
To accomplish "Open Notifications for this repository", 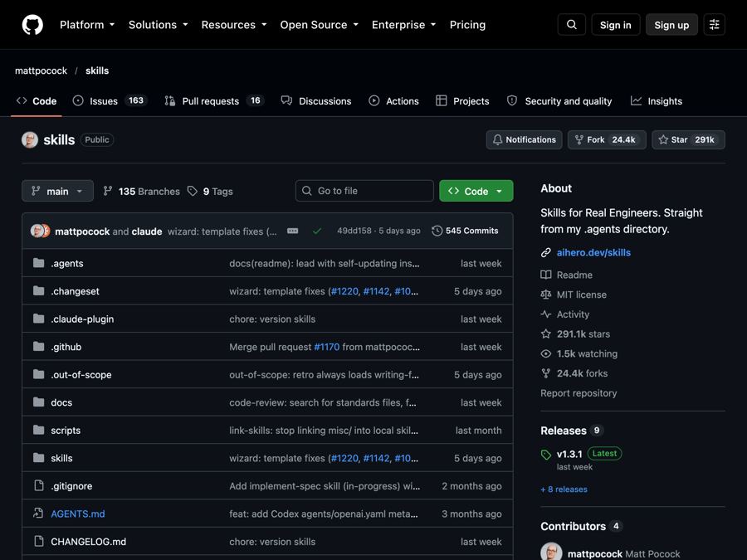I will click(524, 140).
